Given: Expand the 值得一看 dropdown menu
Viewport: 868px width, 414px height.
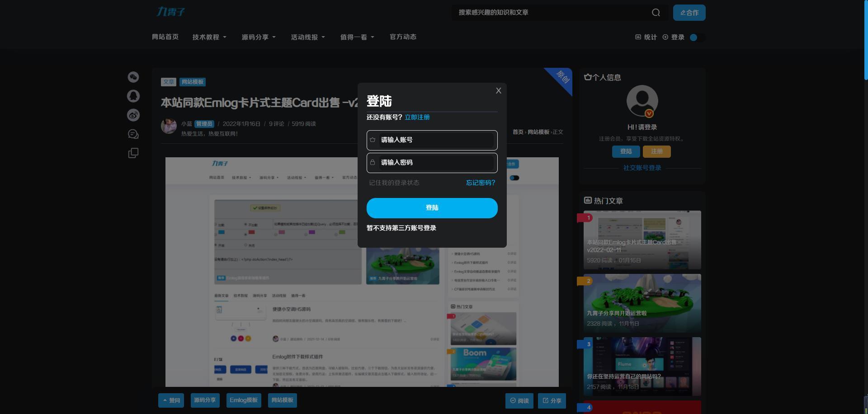Looking at the screenshot, I should (x=357, y=37).
